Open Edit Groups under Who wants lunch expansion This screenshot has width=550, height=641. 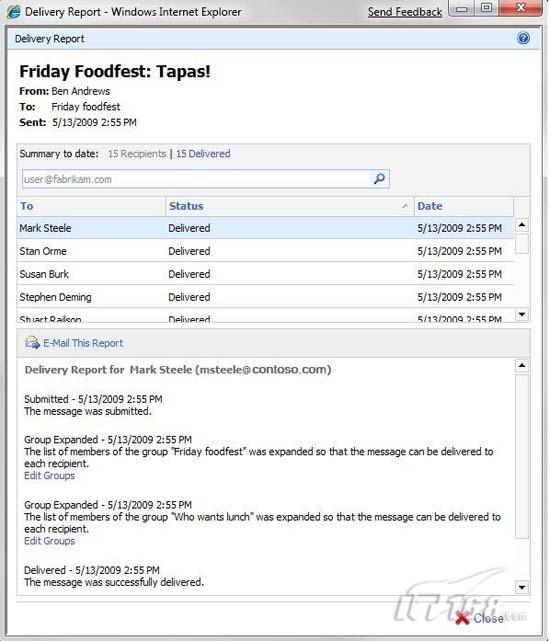pos(49,541)
